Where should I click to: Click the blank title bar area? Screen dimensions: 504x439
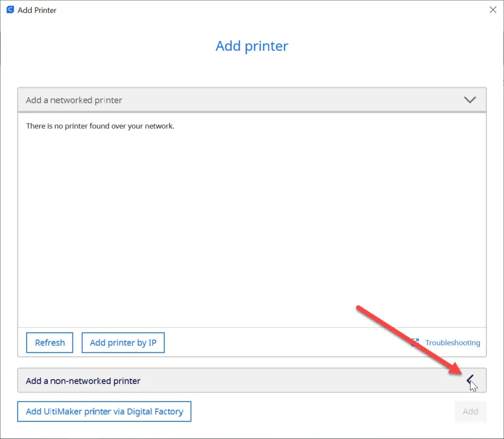tap(270, 10)
